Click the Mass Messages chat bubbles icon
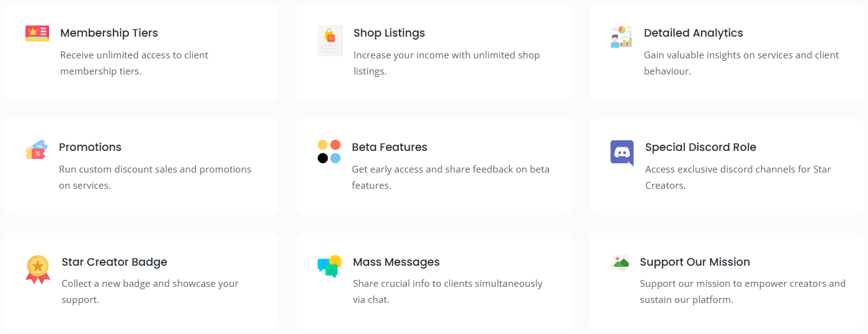The width and height of the screenshot is (868, 334). pos(329,266)
